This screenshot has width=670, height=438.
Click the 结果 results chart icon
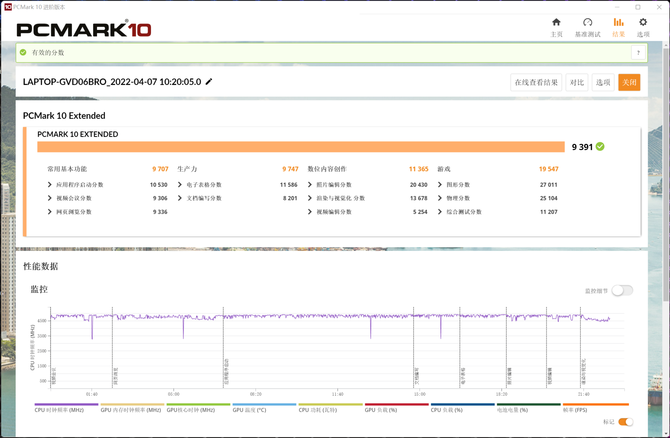618,22
